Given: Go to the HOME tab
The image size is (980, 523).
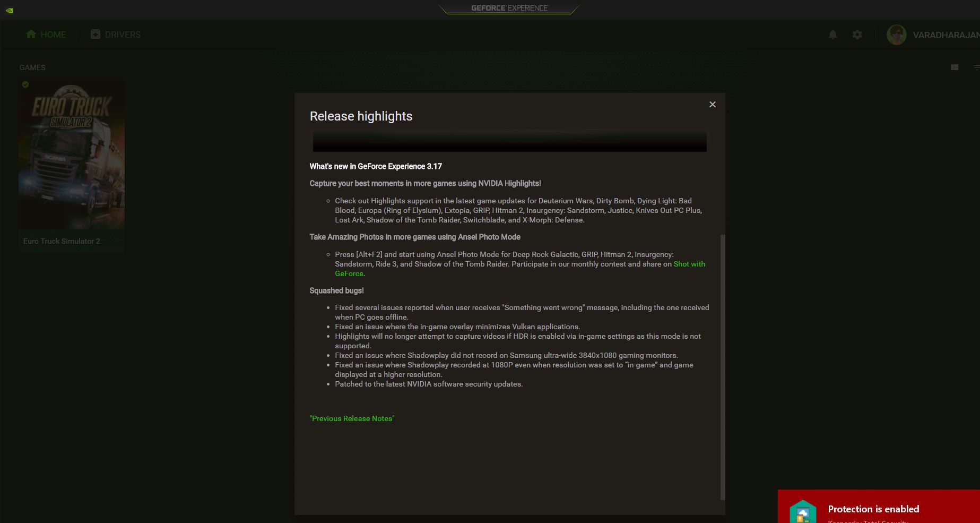Looking at the screenshot, I should coord(46,35).
